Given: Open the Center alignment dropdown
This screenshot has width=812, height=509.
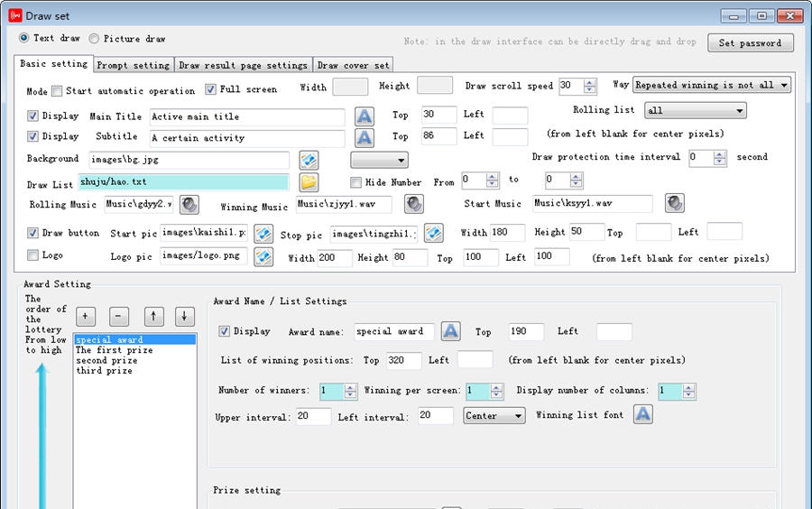Looking at the screenshot, I should click(494, 416).
